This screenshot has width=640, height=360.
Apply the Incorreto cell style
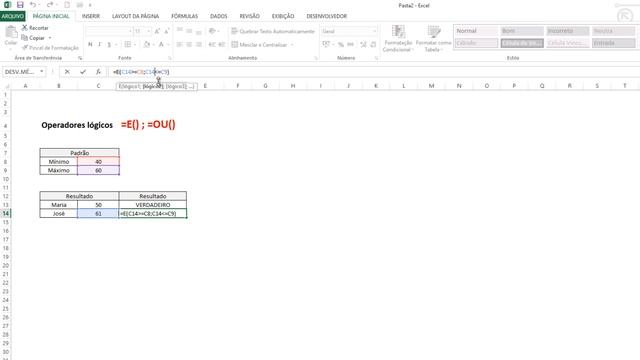tap(568, 31)
